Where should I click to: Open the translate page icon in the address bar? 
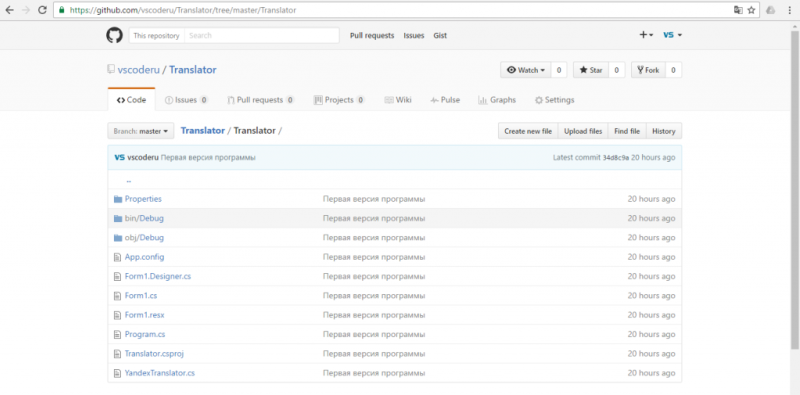tap(738, 10)
